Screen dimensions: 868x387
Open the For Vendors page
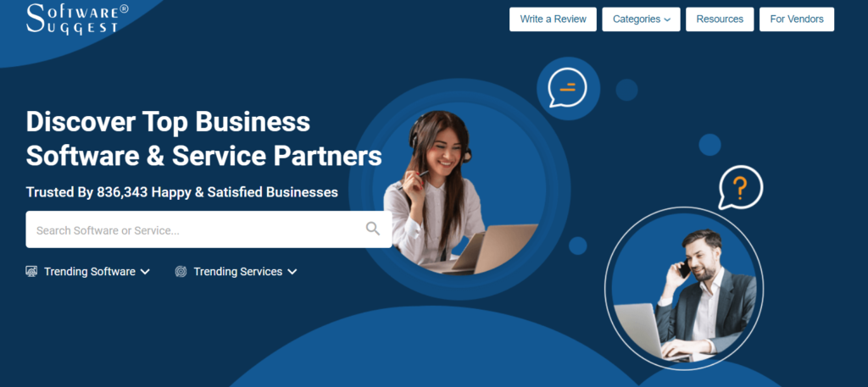pos(797,19)
